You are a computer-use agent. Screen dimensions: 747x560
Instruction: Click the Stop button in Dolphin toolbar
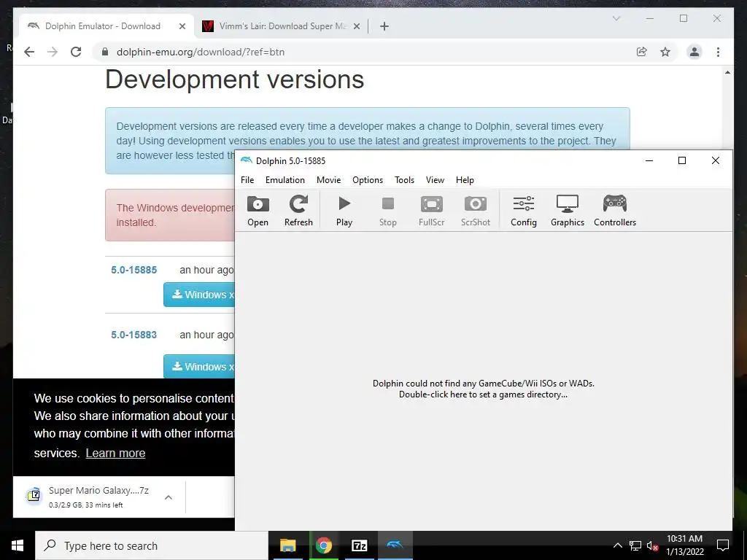coord(388,211)
